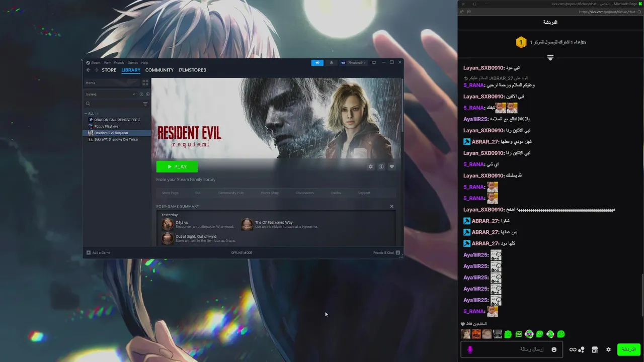This screenshot has width=644, height=362.
Task: Select Resident Evil Requiem in the library list
Action: (117, 133)
